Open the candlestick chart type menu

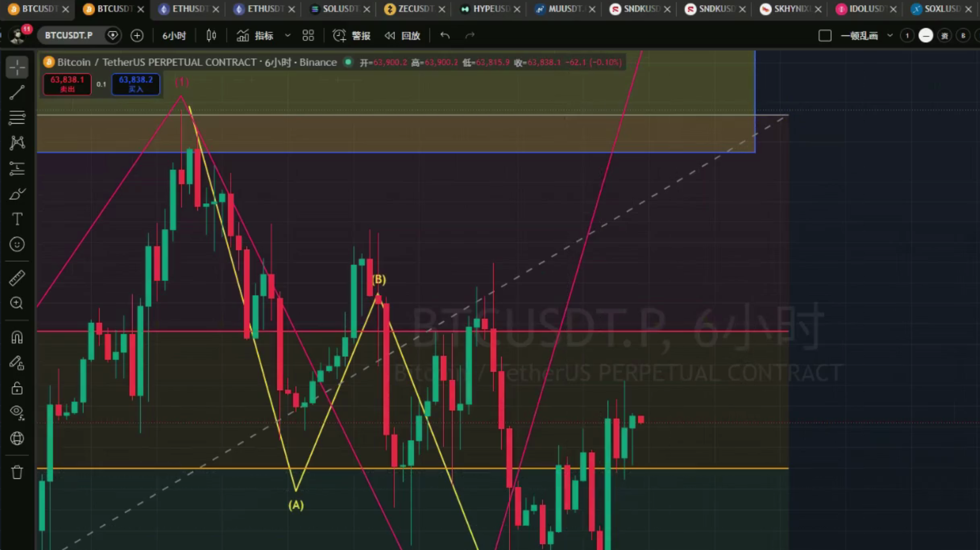pyautogui.click(x=211, y=35)
